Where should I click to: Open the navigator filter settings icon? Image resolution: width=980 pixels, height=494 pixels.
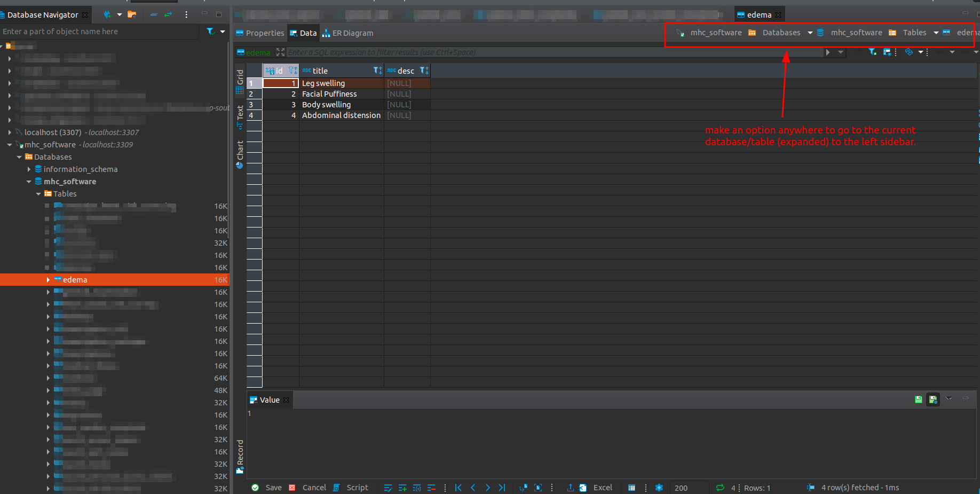coord(211,32)
